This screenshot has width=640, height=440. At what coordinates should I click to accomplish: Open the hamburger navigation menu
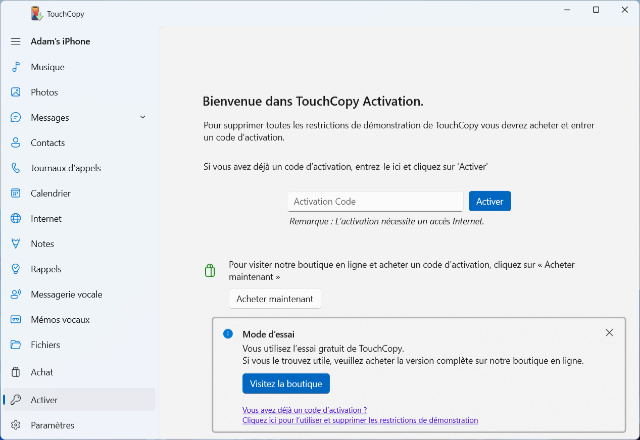[x=16, y=42]
